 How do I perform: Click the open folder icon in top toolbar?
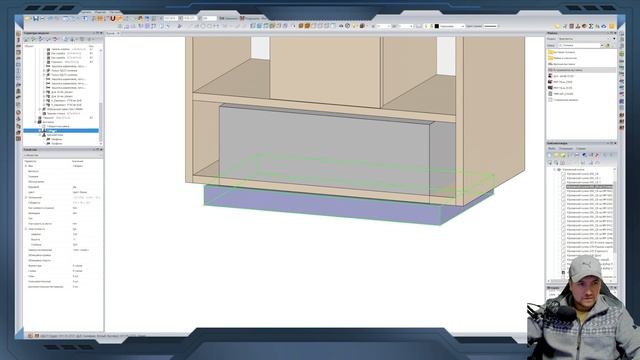pyautogui.click(x=27, y=19)
